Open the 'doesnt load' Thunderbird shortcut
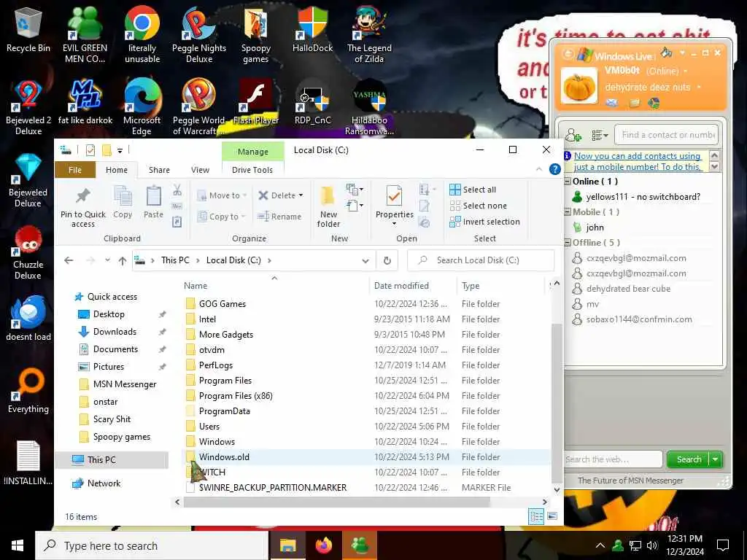Screen dimensions: 747x560 tap(28, 318)
